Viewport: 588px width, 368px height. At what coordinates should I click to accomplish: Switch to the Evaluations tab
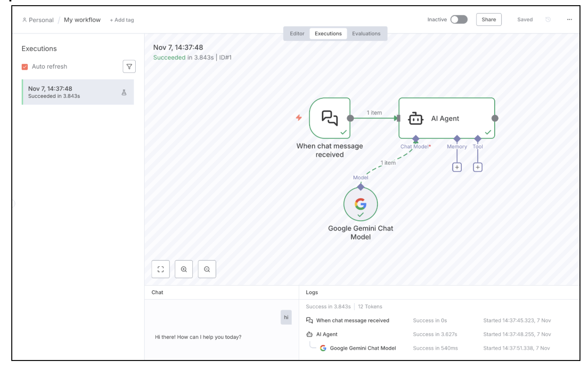click(x=367, y=33)
